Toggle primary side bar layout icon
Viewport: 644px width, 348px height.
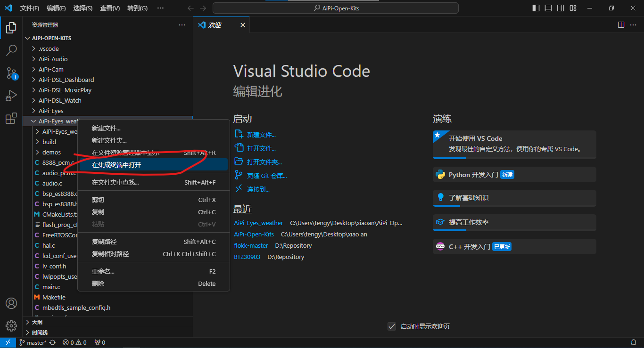(x=536, y=8)
